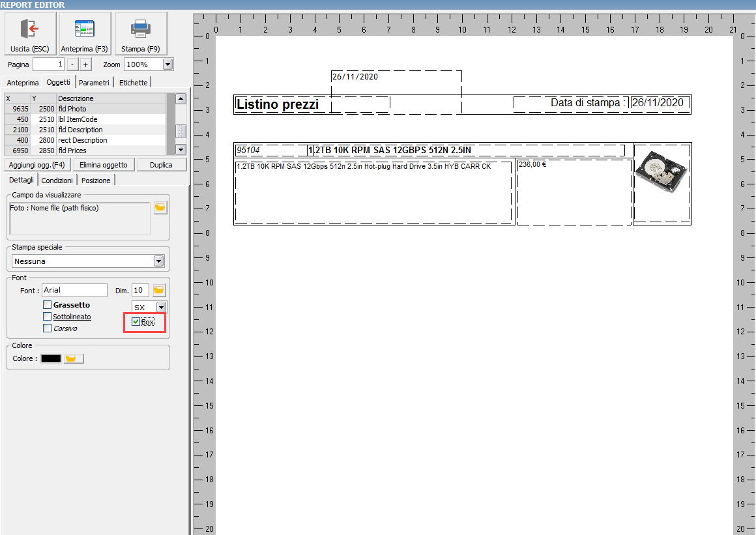
Task: Click the font Dim. size field
Action: pos(140,290)
